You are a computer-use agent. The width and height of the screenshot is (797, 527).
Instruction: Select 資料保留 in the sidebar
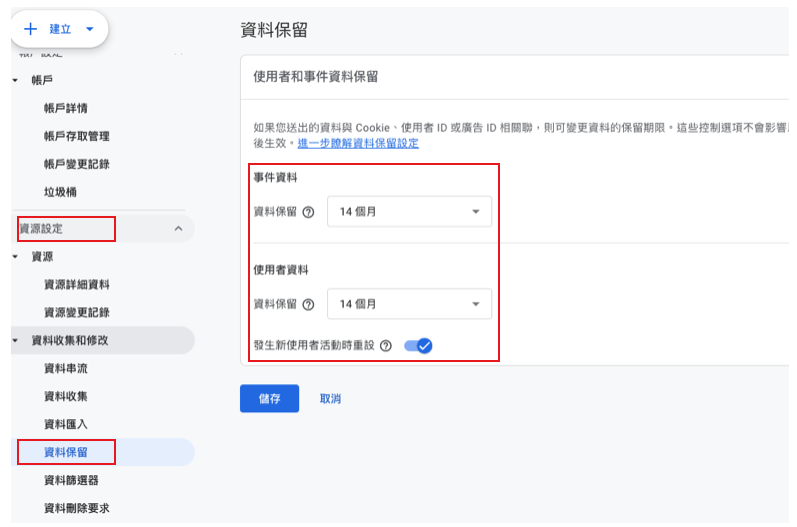66,452
